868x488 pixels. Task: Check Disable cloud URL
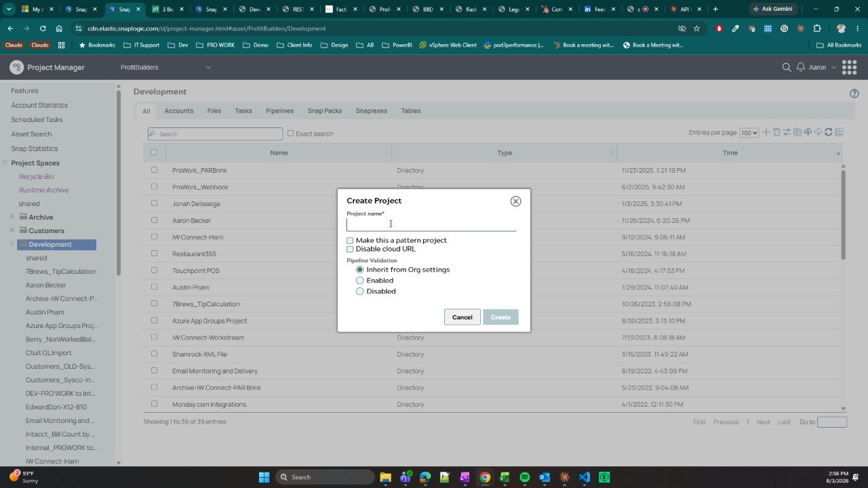pos(350,249)
